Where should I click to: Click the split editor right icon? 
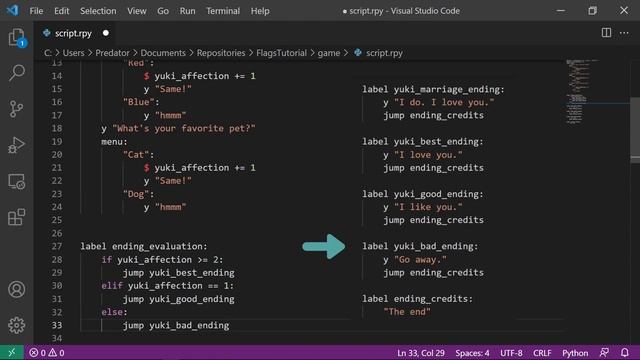click(x=606, y=33)
